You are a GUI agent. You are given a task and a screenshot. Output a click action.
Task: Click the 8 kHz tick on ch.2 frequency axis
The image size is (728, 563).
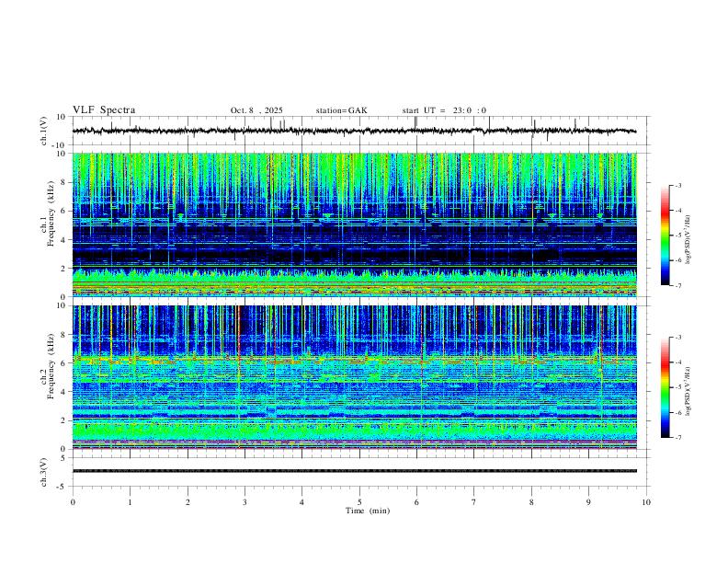click(64, 335)
